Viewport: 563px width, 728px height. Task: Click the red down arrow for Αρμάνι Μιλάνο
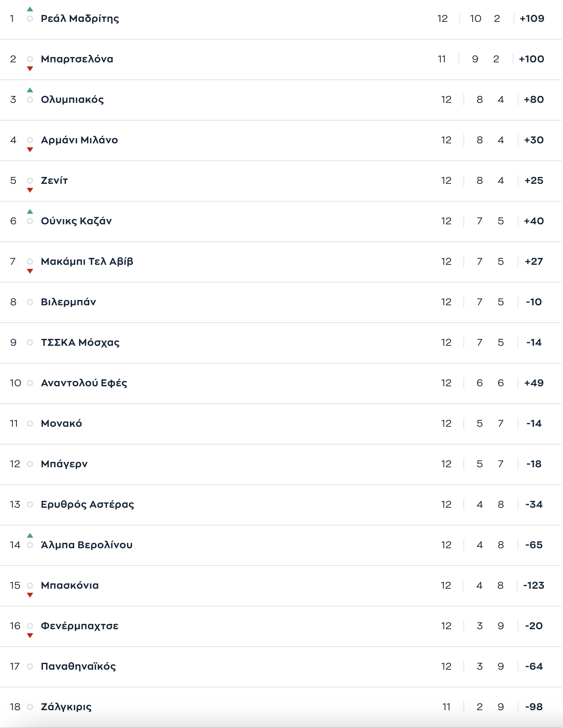[30, 150]
